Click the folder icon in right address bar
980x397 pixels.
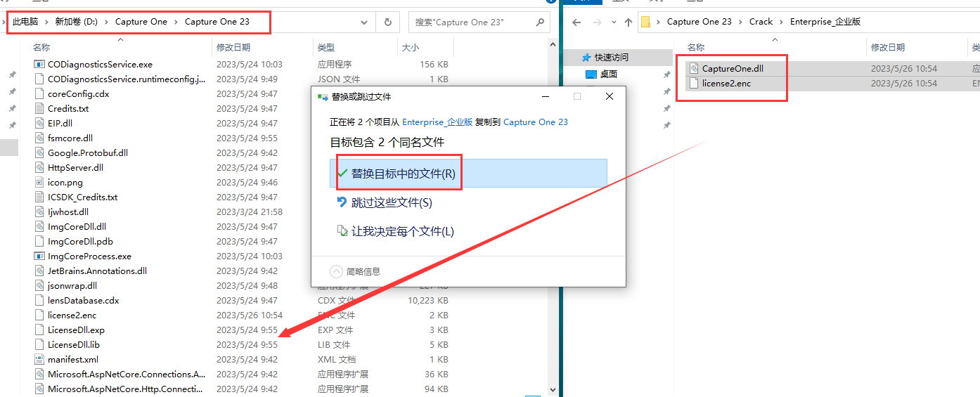[645, 22]
